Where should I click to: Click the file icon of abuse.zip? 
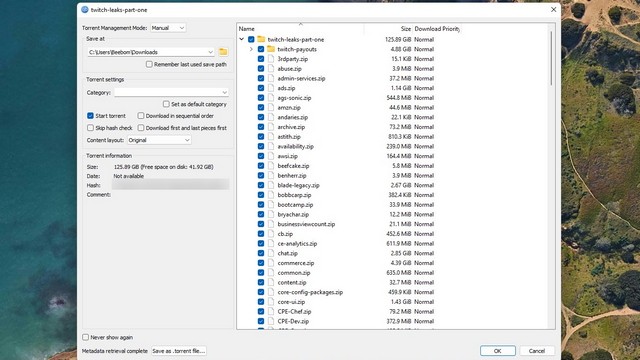point(271,69)
